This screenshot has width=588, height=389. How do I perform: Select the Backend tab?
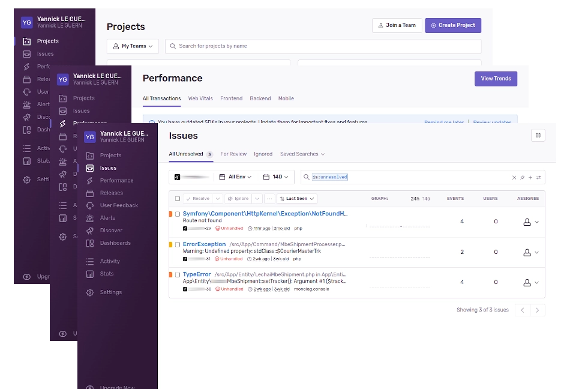tap(260, 98)
